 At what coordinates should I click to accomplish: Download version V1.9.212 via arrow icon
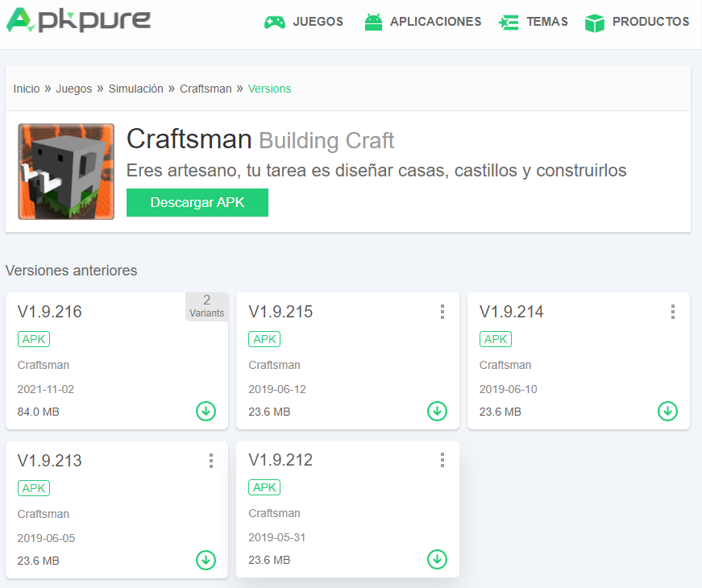pyautogui.click(x=437, y=560)
